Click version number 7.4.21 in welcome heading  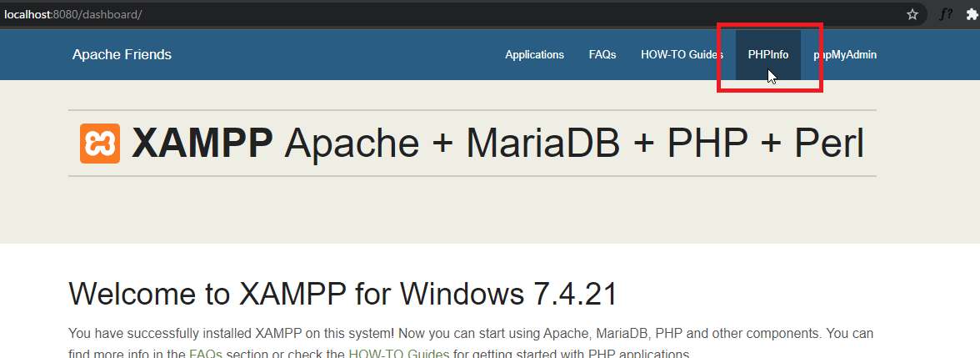click(x=575, y=295)
